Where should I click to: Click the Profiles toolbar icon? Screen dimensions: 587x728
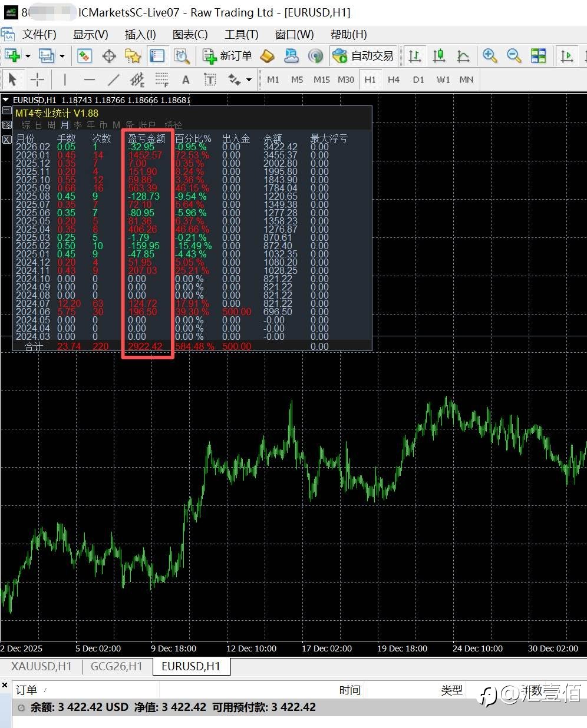46,56
